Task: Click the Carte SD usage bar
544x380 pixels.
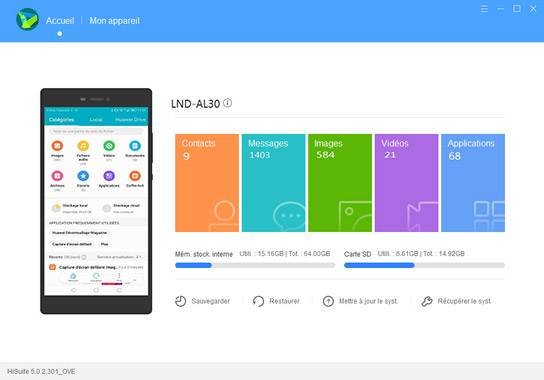Action: [x=424, y=265]
